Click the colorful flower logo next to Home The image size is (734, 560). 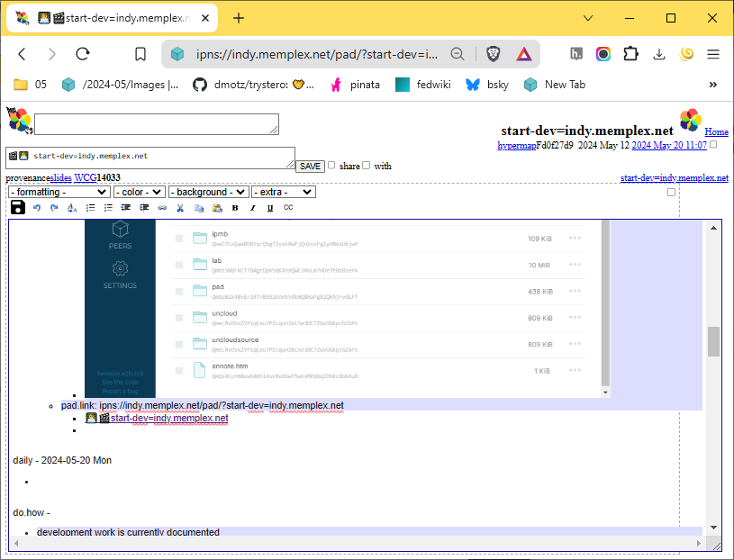pos(691,121)
